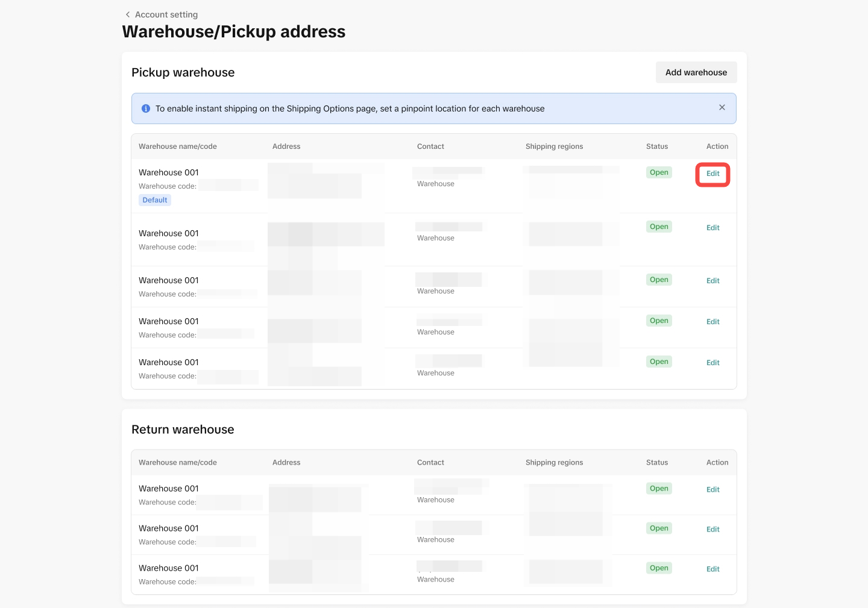
Task: Click the Address column header in the return table
Action: [286, 463]
